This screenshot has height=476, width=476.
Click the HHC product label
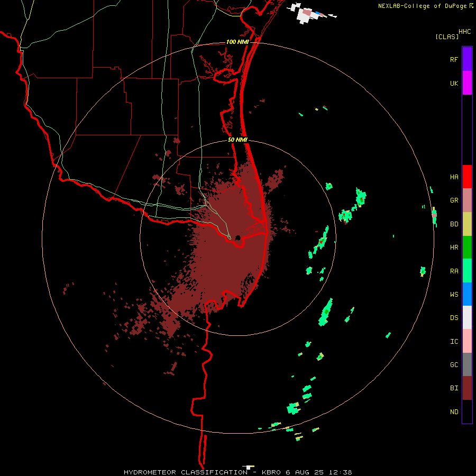(464, 32)
